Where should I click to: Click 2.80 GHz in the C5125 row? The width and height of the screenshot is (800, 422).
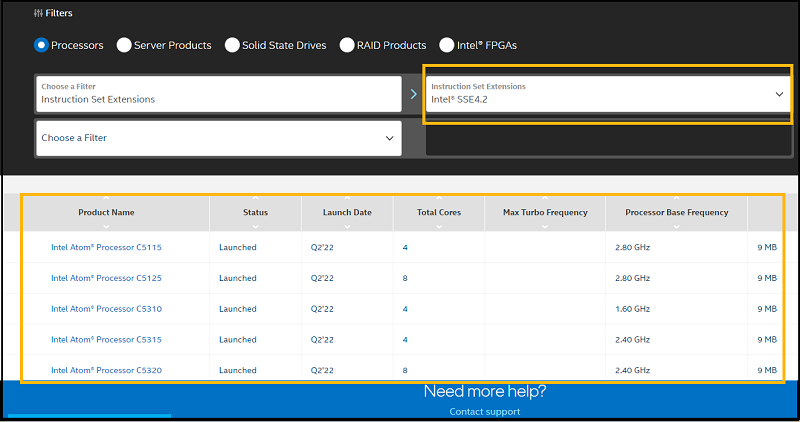(x=632, y=278)
